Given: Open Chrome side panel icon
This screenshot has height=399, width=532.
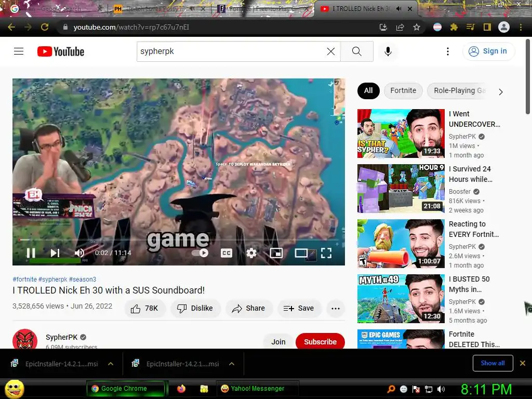Looking at the screenshot, I should 487,27.
